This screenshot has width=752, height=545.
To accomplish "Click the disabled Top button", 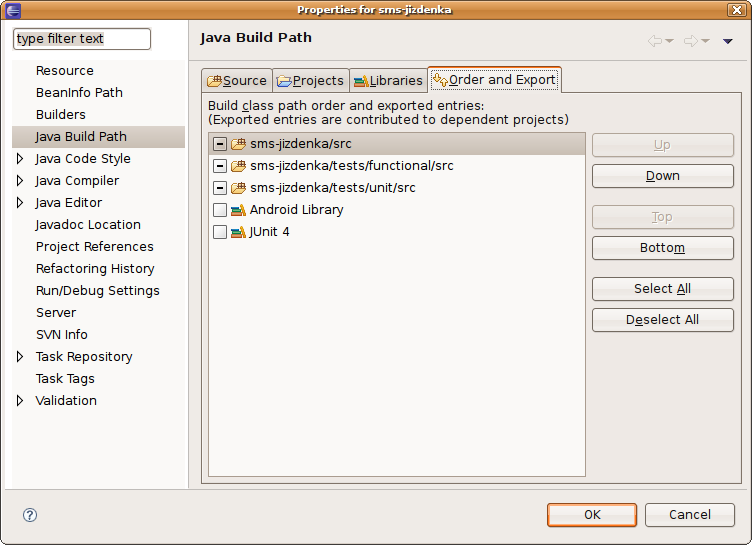I will (663, 217).
